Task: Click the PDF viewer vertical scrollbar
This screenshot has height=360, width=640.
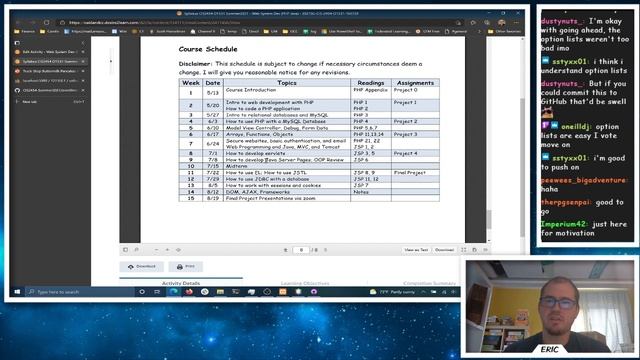Action: 489,219
